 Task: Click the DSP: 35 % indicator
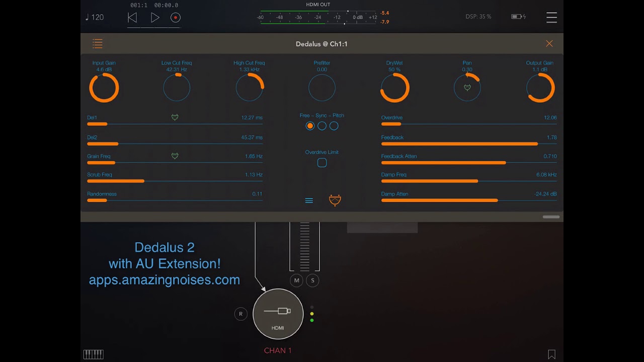[478, 17]
